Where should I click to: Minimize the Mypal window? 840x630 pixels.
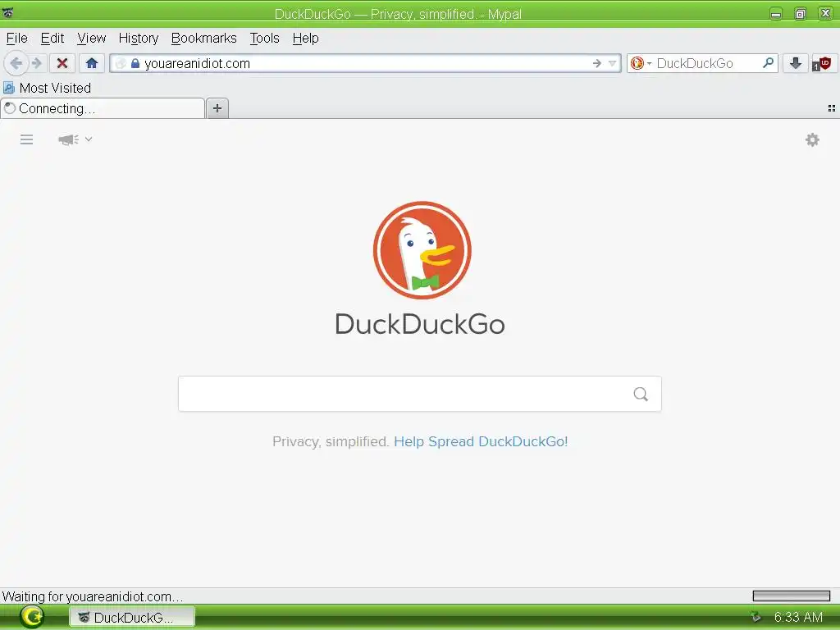click(x=776, y=14)
